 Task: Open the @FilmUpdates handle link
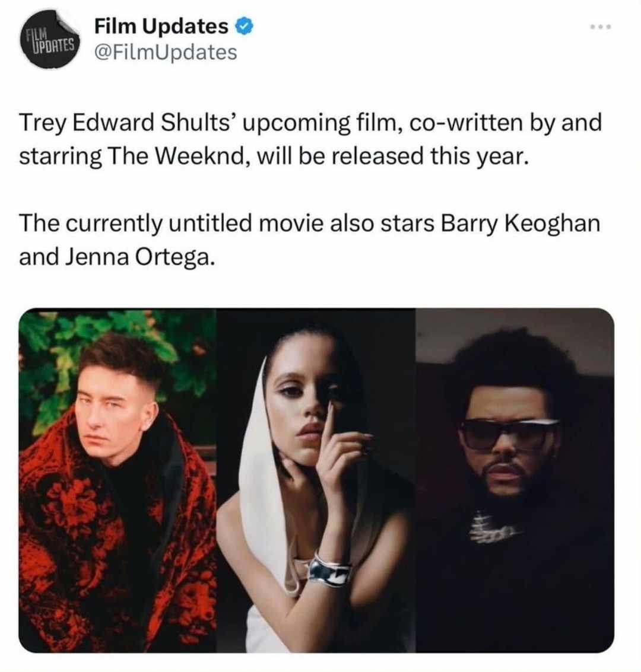[165, 53]
